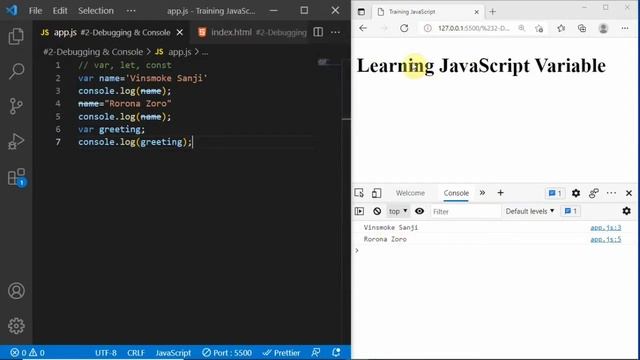Split the editor to the right
Viewport: 640px width, 360px height.
pyautogui.click(x=318, y=32)
